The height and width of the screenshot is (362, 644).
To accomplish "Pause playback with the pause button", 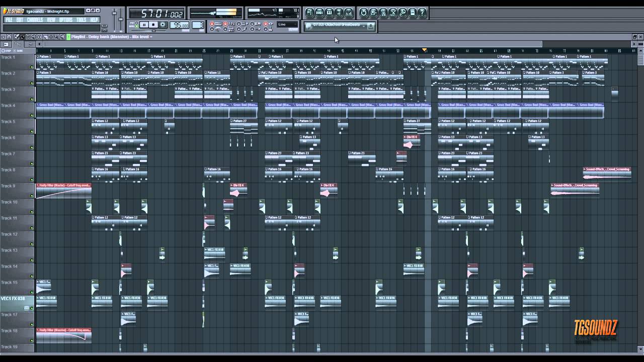I will point(144,25).
